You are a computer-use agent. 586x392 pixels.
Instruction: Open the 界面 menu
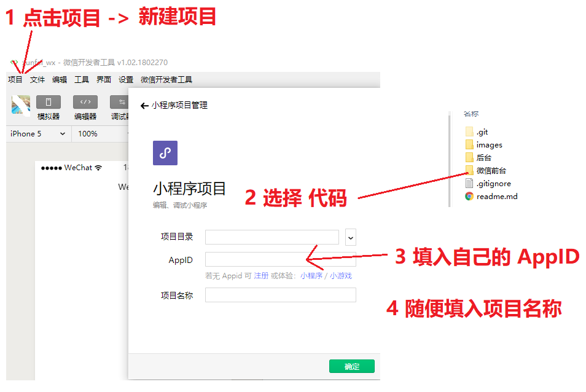tap(104, 80)
